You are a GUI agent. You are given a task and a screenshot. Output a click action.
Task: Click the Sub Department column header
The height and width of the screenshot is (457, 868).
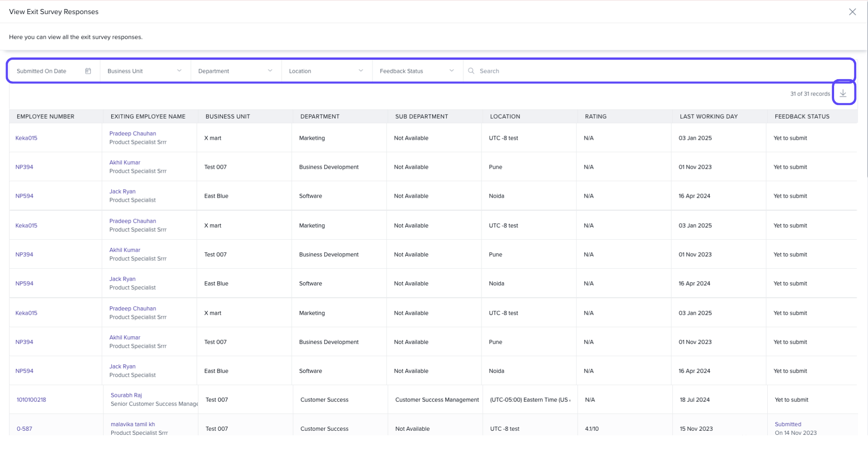(x=421, y=116)
